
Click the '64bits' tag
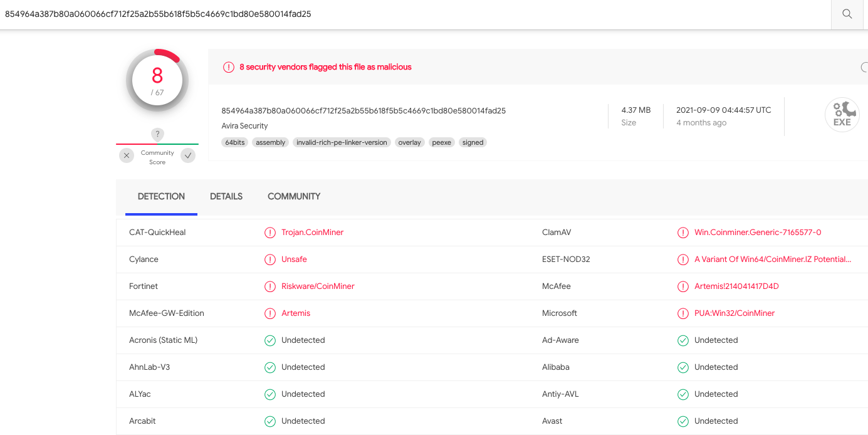click(x=234, y=142)
